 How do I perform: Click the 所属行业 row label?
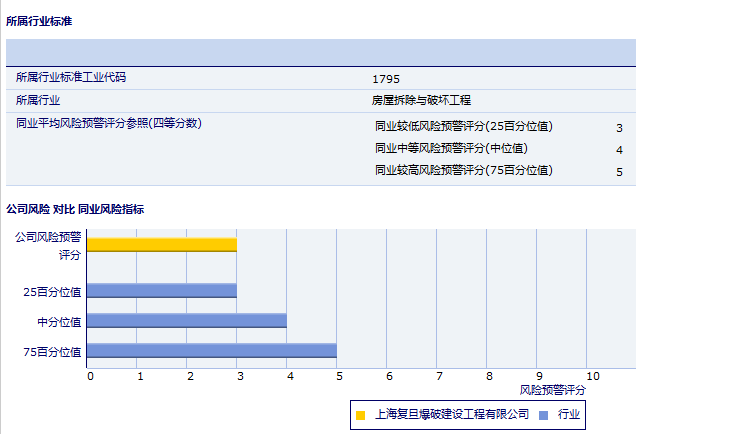point(38,100)
